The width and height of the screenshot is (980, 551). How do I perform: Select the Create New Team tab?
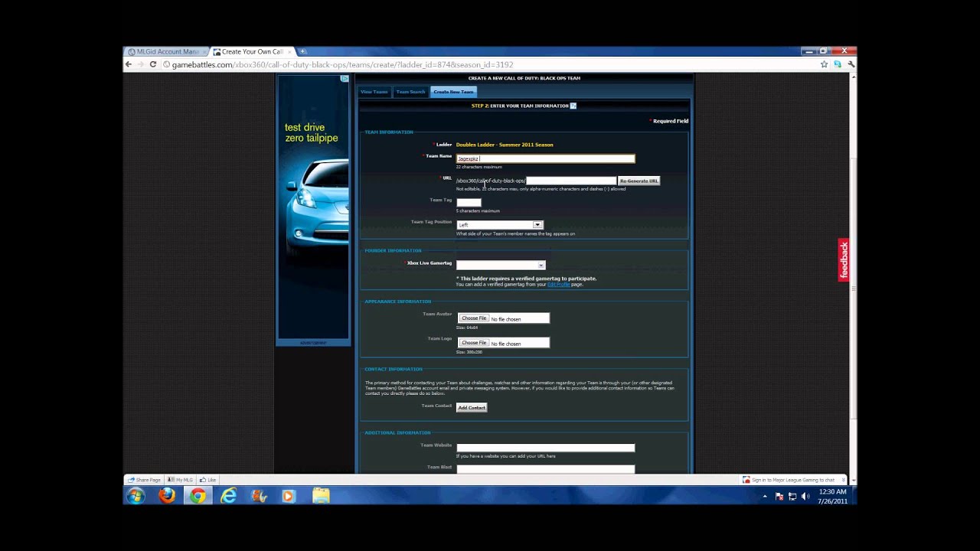(453, 92)
